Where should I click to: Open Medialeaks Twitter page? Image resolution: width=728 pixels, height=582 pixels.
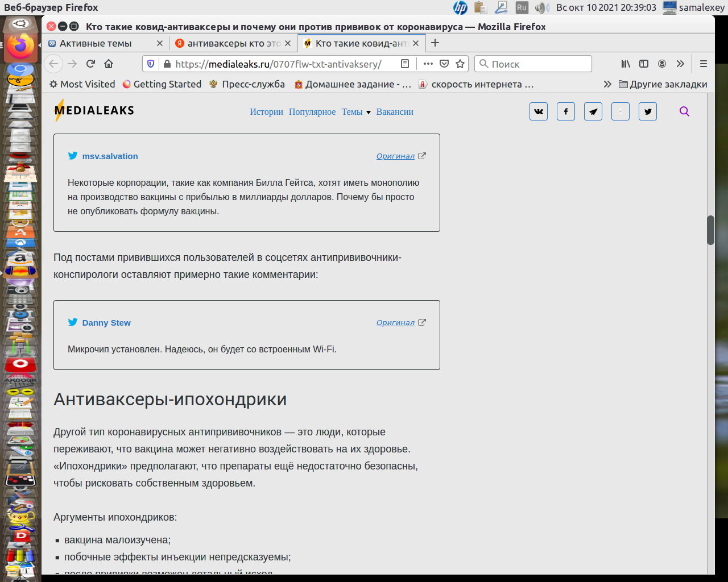click(648, 111)
